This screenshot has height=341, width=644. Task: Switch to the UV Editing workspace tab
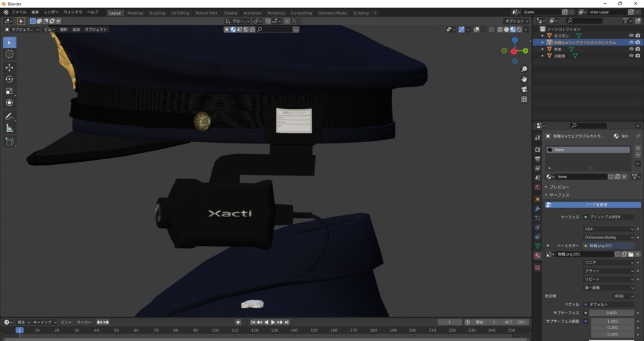click(x=180, y=13)
